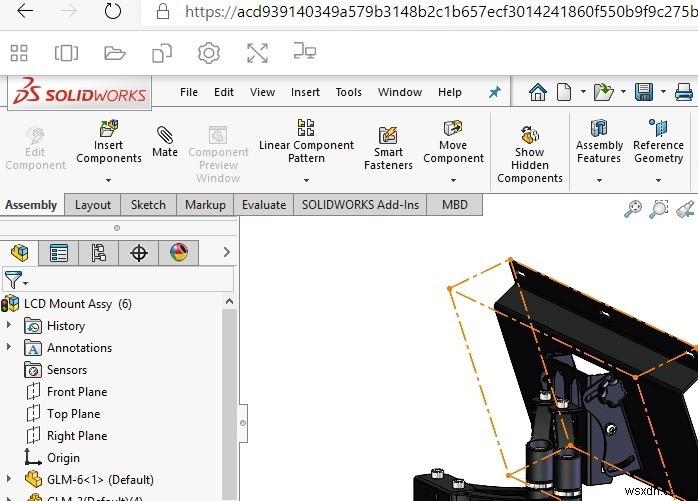Open the four-squares grid icon

point(19,53)
